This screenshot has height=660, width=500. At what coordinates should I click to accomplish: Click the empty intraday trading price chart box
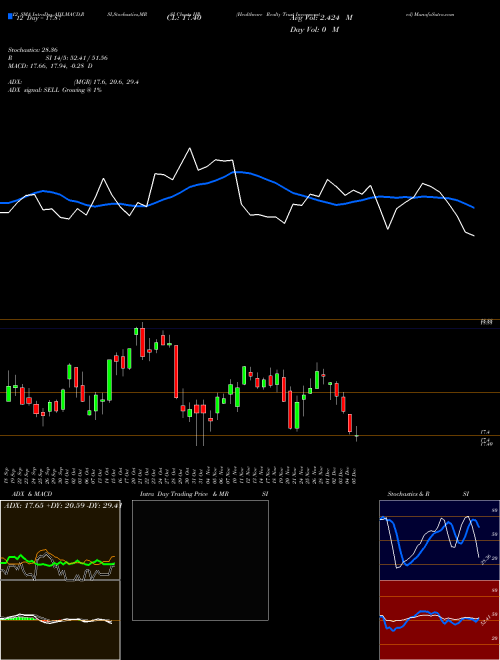[x=200, y=560]
